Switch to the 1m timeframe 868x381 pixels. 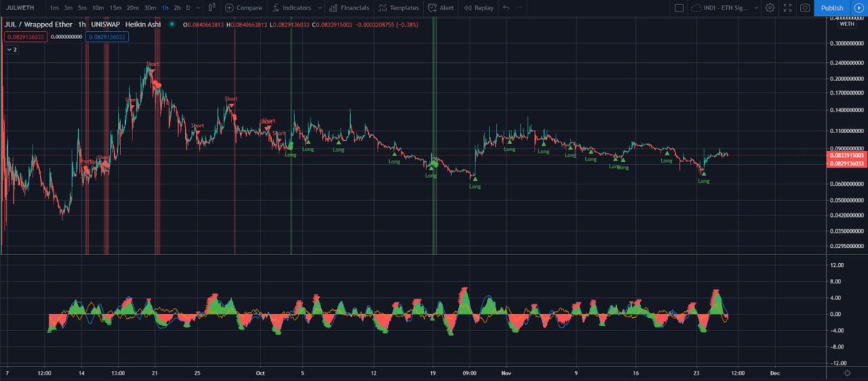(x=54, y=8)
